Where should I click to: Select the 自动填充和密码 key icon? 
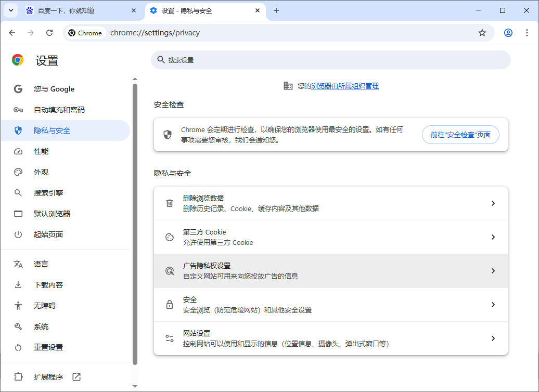[x=17, y=110]
